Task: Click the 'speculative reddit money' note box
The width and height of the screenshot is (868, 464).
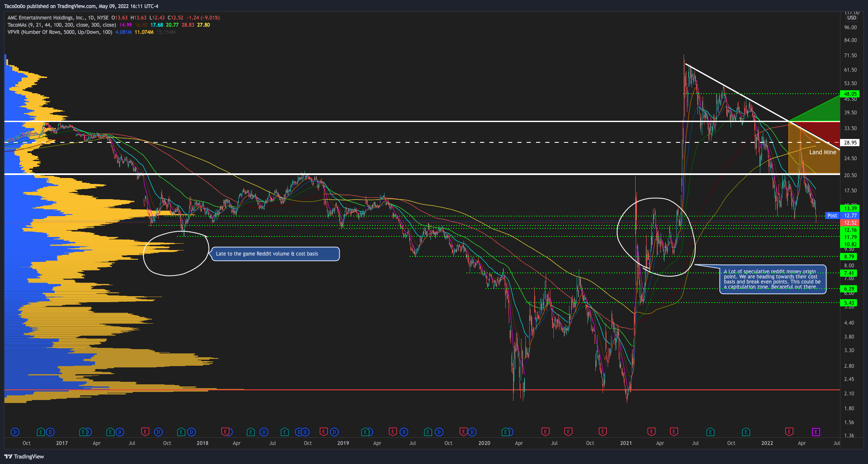Action: 773,279
